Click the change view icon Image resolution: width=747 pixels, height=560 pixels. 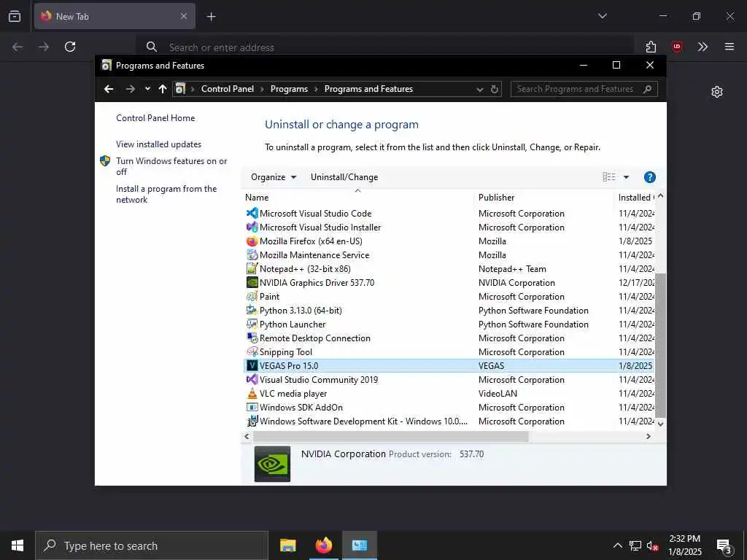(x=609, y=177)
